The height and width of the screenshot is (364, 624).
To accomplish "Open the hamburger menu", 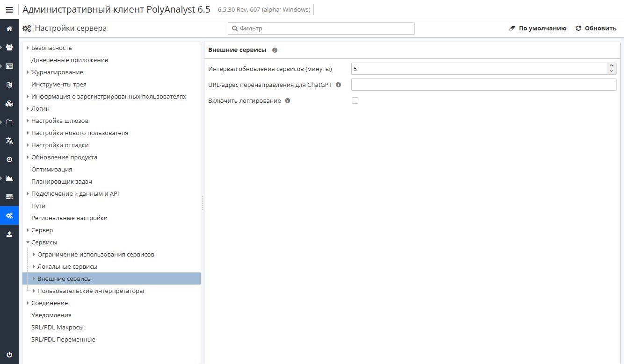I will coord(9,10).
